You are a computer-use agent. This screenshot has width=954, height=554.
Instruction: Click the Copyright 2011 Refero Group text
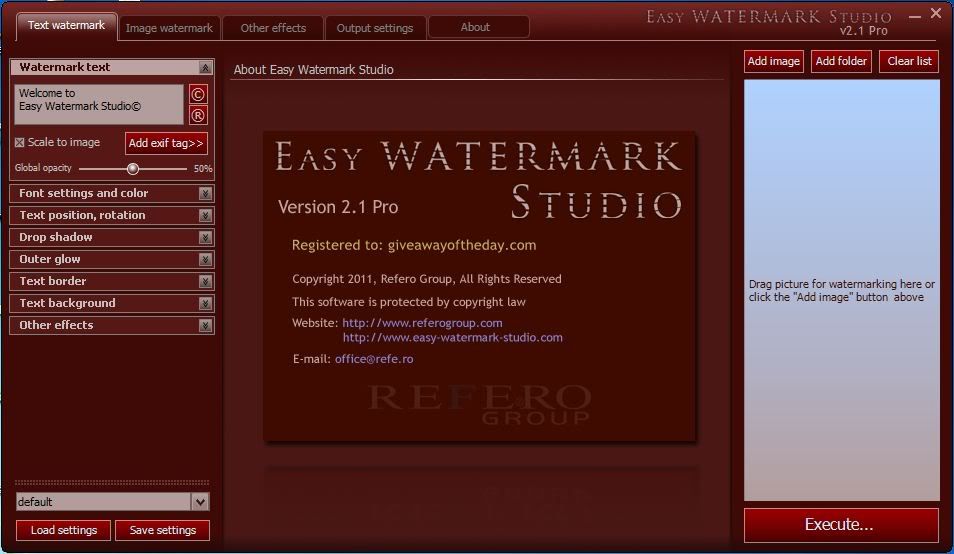pos(427,279)
